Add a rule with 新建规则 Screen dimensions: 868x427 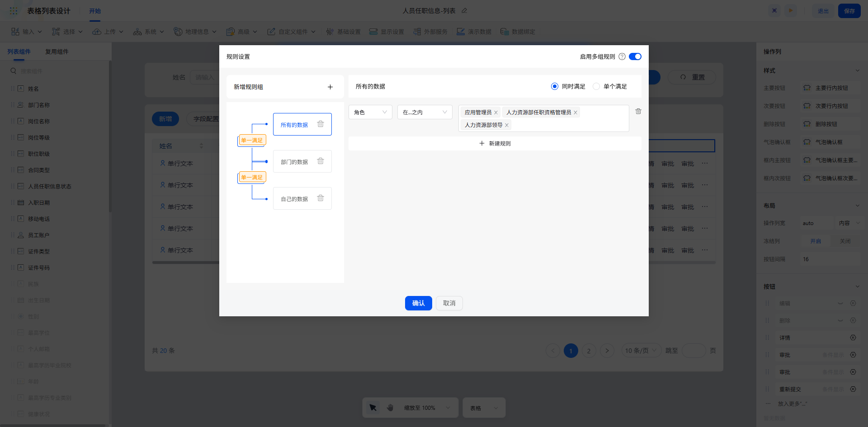coord(495,143)
